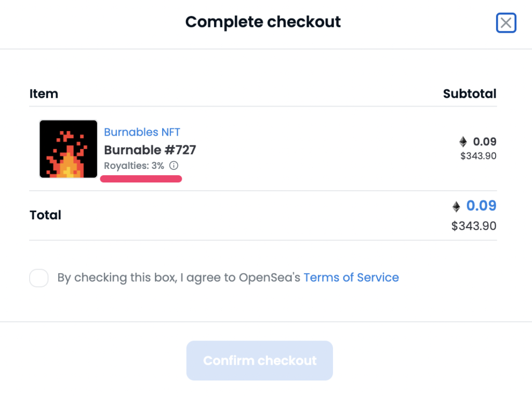532x397 pixels.
Task: Click the subtotal 0.09 ETH amount
Action: (x=485, y=141)
